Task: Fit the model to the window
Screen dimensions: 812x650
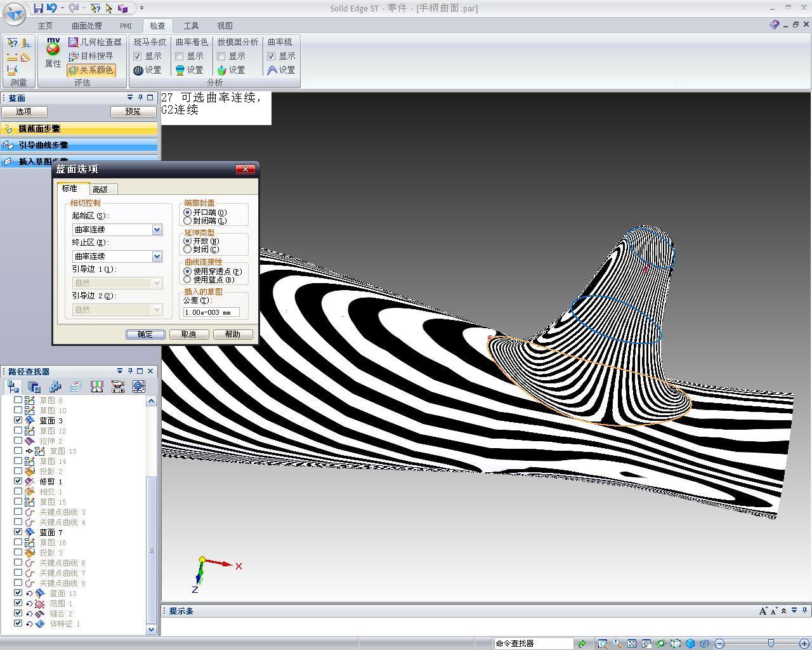Action: click(x=632, y=644)
